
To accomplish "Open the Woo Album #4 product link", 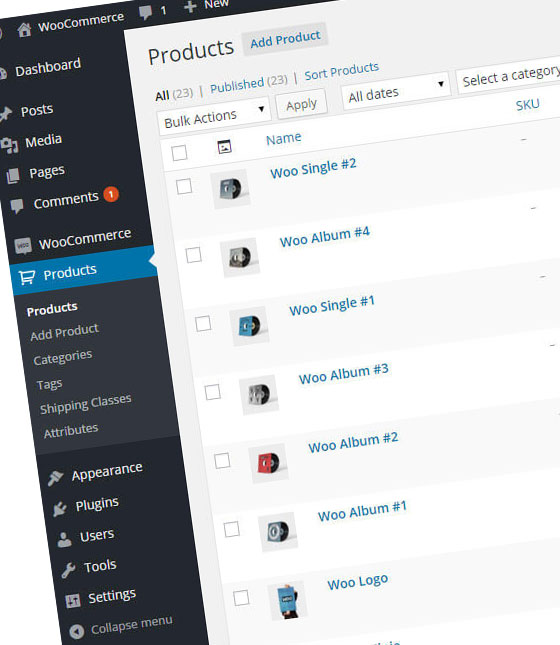I will (x=325, y=237).
